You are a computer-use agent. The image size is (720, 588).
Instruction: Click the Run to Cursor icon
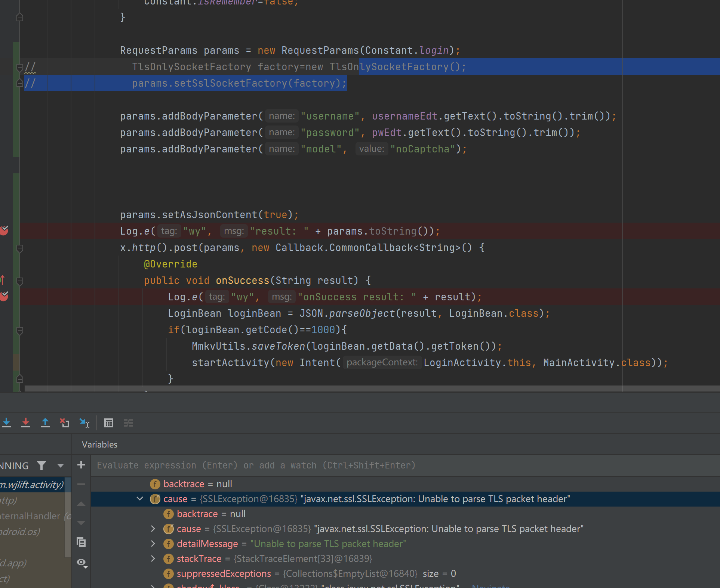click(x=84, y=423)
